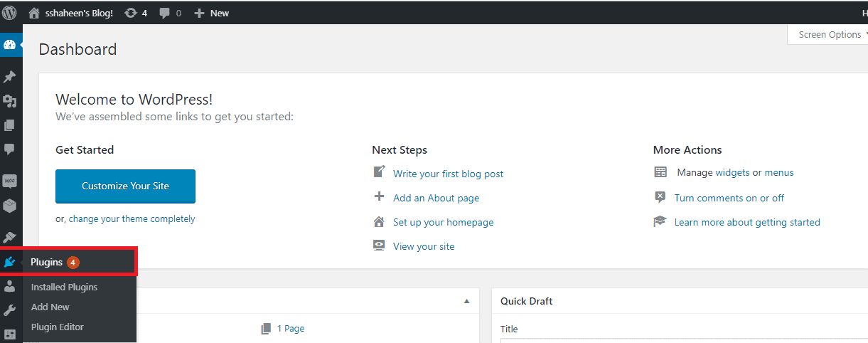Select Installed Plugins submenu item
The height and width of the screenshot is (343, 868).
coord(64,287)
